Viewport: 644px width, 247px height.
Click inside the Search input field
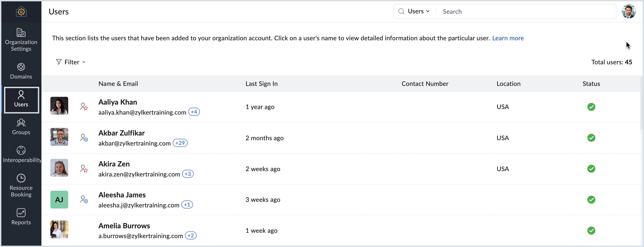pyautogui.click(x=525, y=12)
